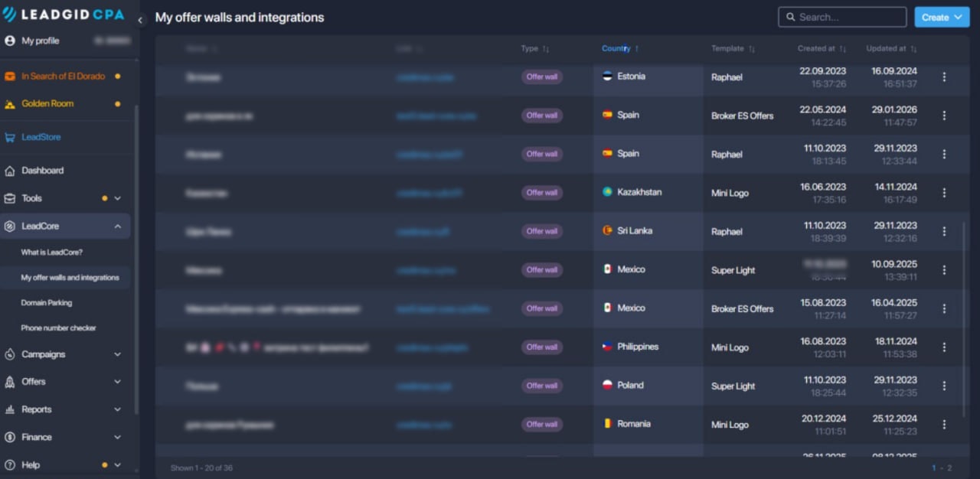Image resolution: width=980 pixels, height=479 pixels.
Task: Click the Help question mark icon
Action: click(x=10, y=465)
